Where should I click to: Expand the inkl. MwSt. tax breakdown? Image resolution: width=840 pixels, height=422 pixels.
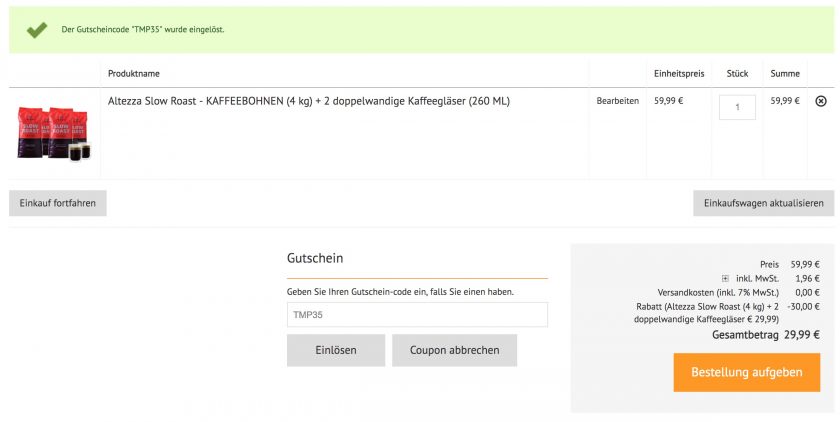click(725, 279)
